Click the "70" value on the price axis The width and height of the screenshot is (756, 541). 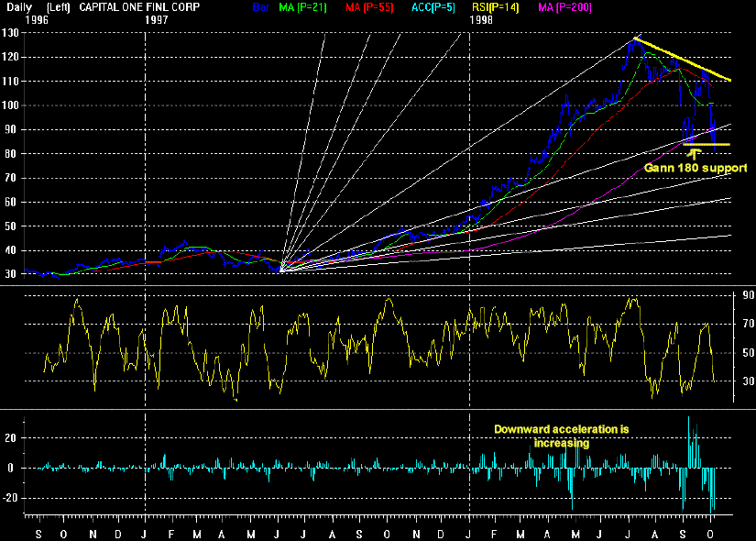click(10, 178)
